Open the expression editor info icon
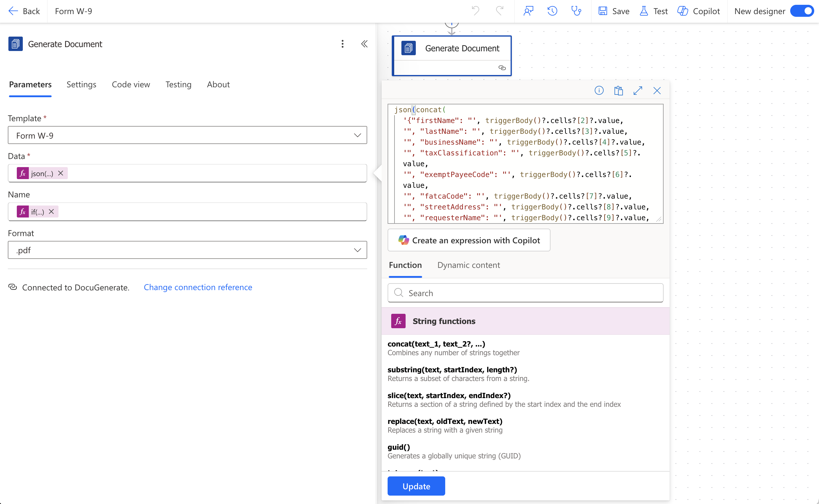 pyautogui.click(x=599, y=91)
